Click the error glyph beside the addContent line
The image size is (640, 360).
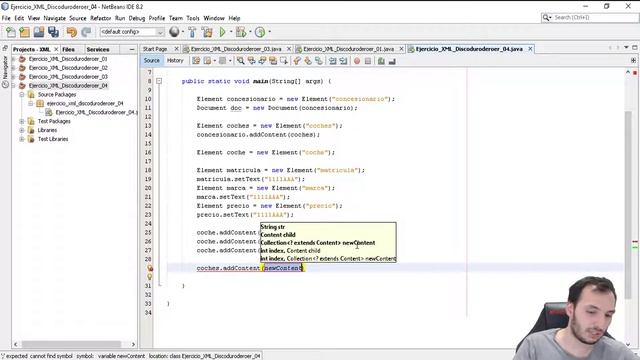150,268
